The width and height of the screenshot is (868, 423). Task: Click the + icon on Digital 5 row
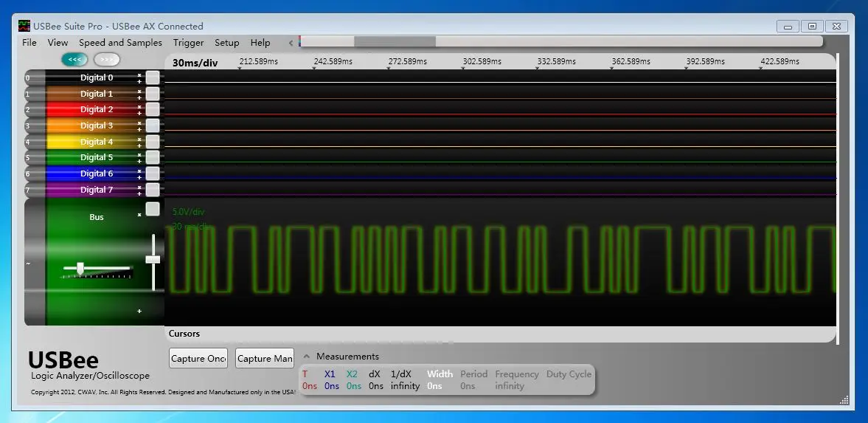click(x=139, y=162)
